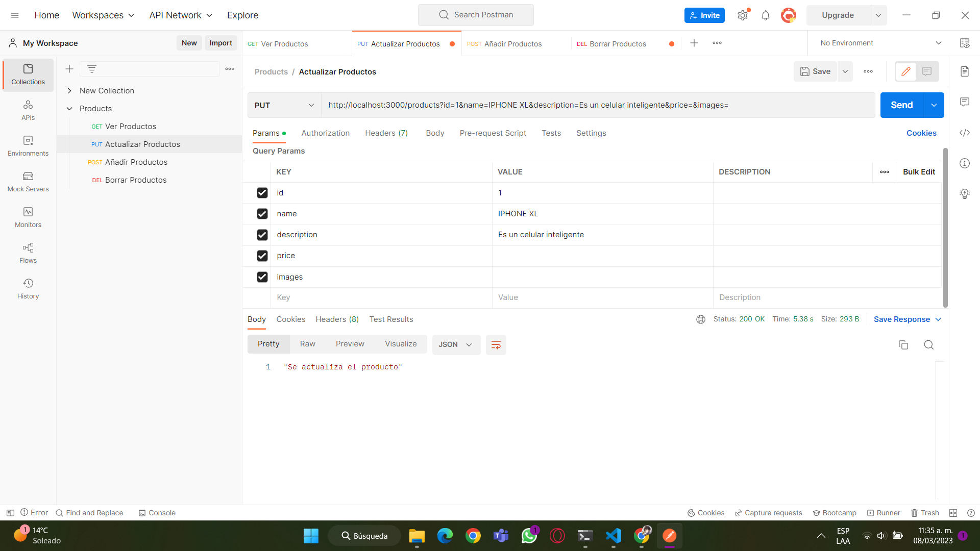
Task: Change response format from JSON dropdown
Action: [455, 344]
